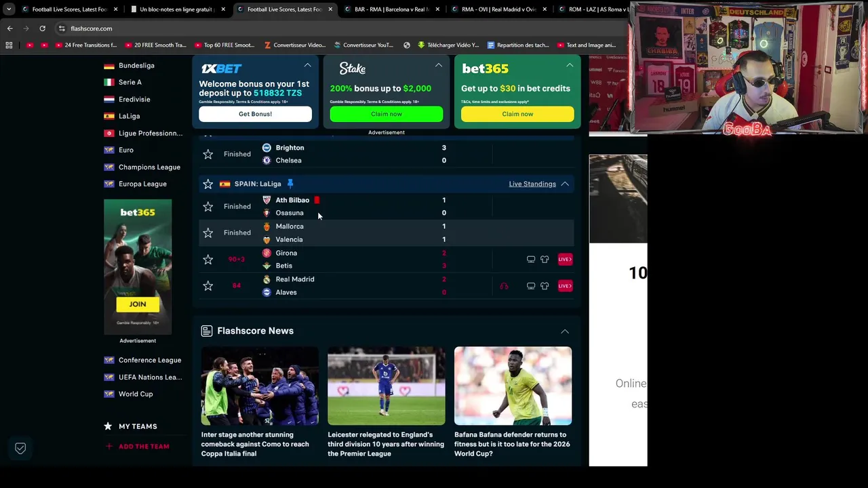868x488 pixels.
Task: Star the Mallorca vs Valencia match
Action: click(x=208, y=233)
